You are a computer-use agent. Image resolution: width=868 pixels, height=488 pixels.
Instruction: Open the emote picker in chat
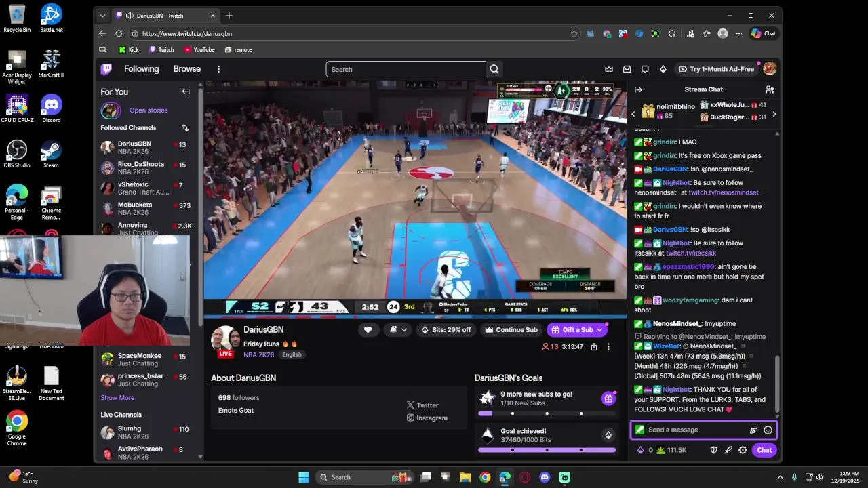pos(768,430)
